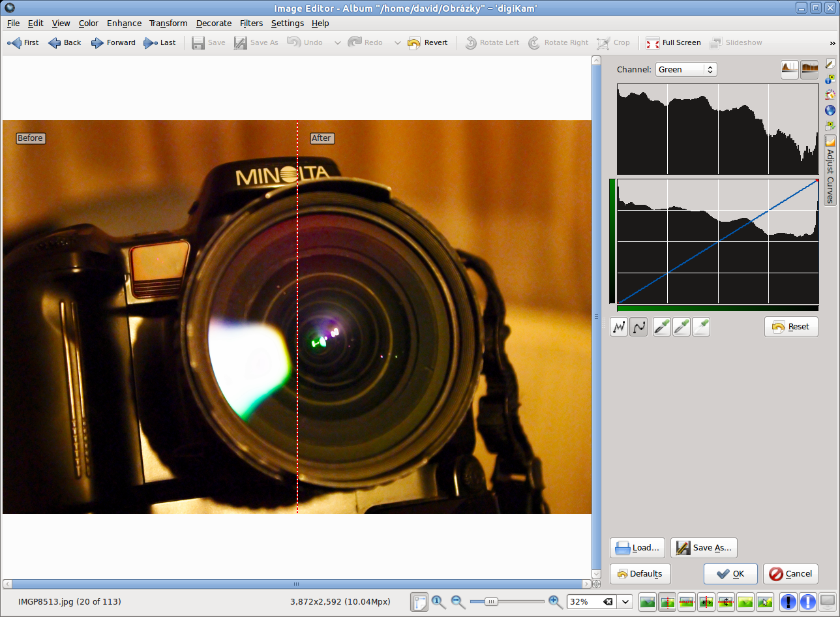The height and width of the screenshot is (617, 840).
Task: Open the Filters menu
Action: 251,23
